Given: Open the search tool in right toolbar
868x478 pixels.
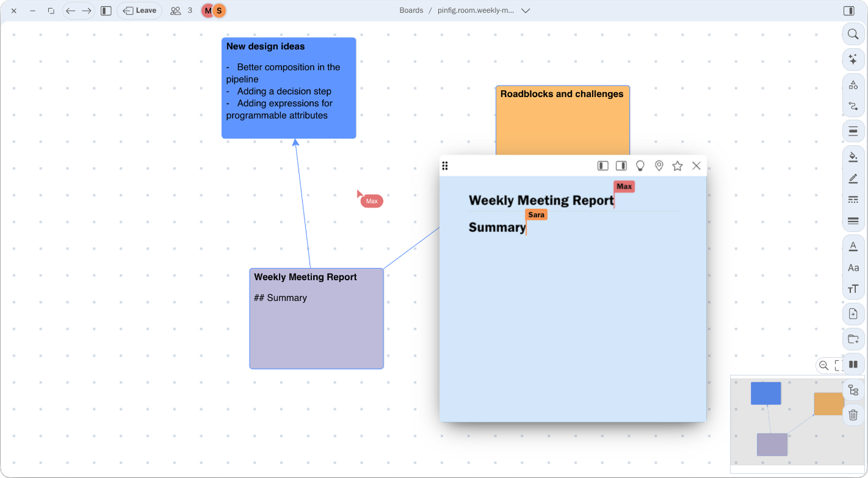Looking at the screenshot, I should tap(853, 34).
